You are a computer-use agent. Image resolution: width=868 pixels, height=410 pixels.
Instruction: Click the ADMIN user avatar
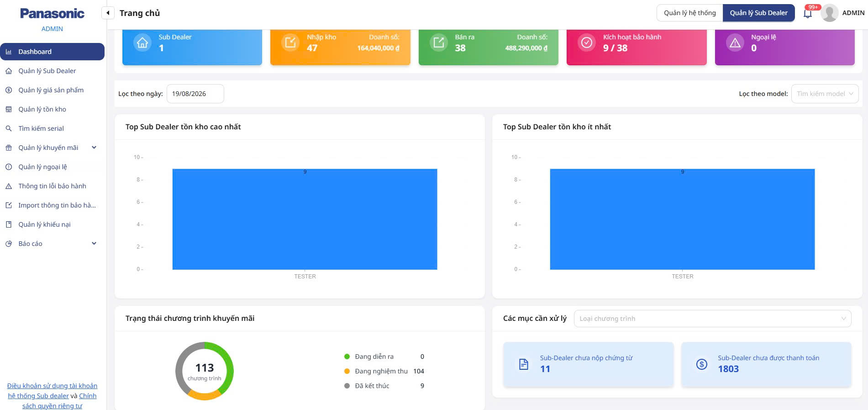click(x=829, y=13)
